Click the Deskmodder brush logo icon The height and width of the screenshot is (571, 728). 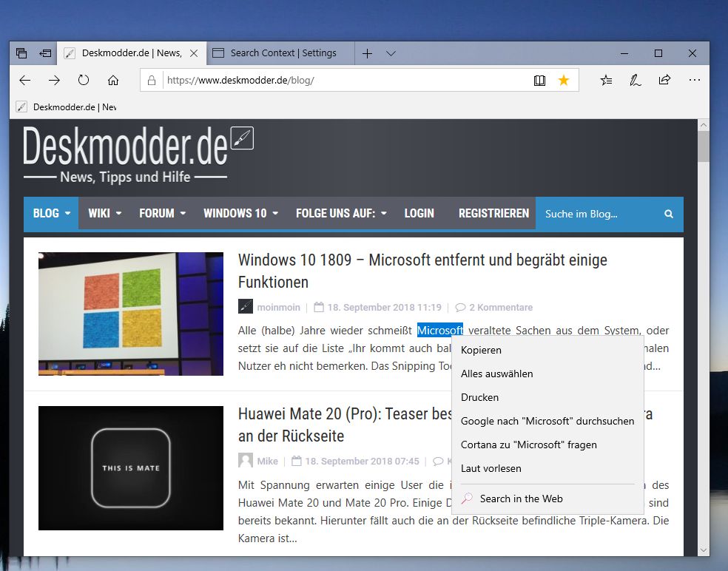click(x=243, y=138)
